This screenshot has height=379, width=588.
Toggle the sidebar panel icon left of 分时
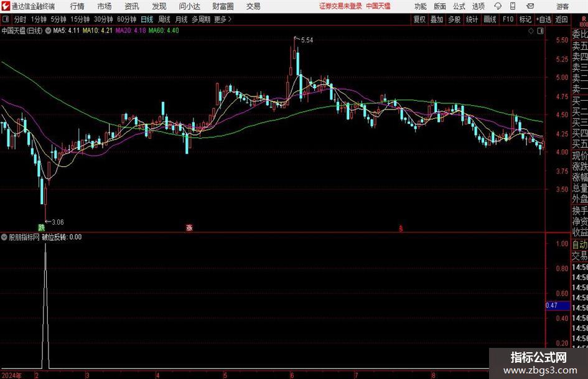pyautogui.click(x=6, y=19)
